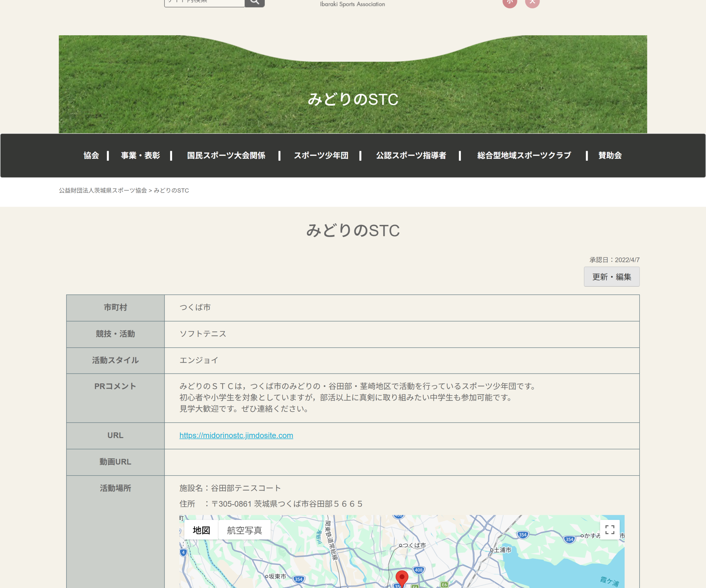The image size is (706, 588).
Task: Click the 動画URL row header
Action: point(115,462)
